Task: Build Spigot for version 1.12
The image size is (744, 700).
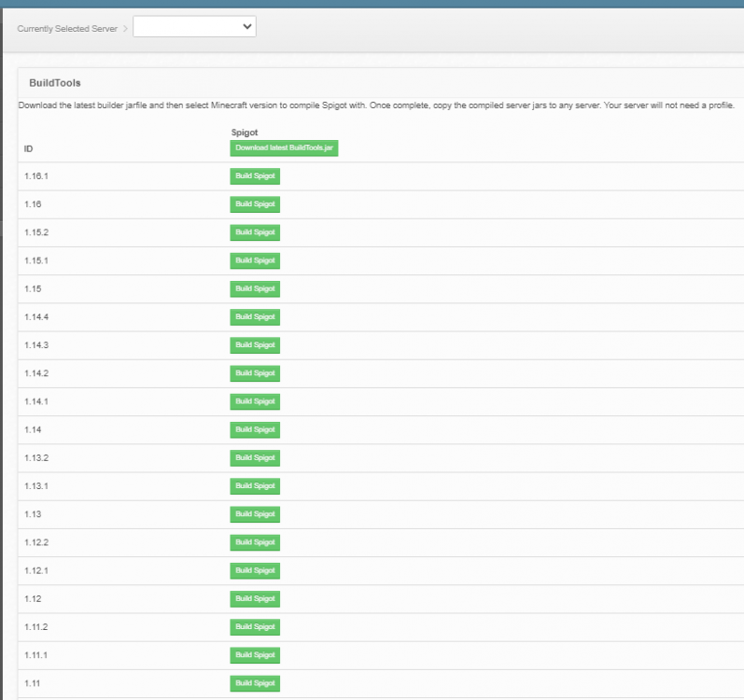Action: pyautogui.click(x=255, y=598)
